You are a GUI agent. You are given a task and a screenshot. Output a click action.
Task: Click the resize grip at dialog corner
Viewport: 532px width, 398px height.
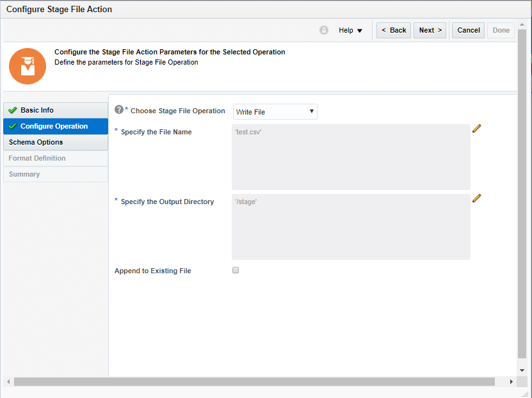[x=525, y=394]
